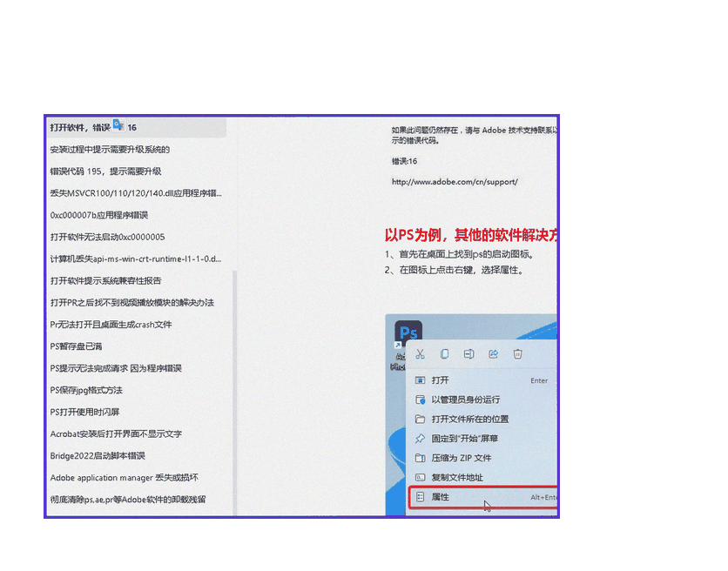
Task: Click the text 错误:16 in article
Action: pos(404,161)
